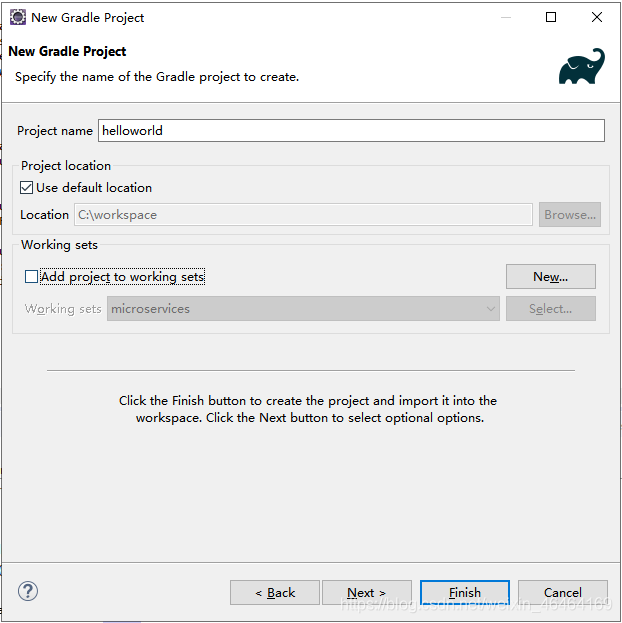Click Finish to create the project

[465, 593]
